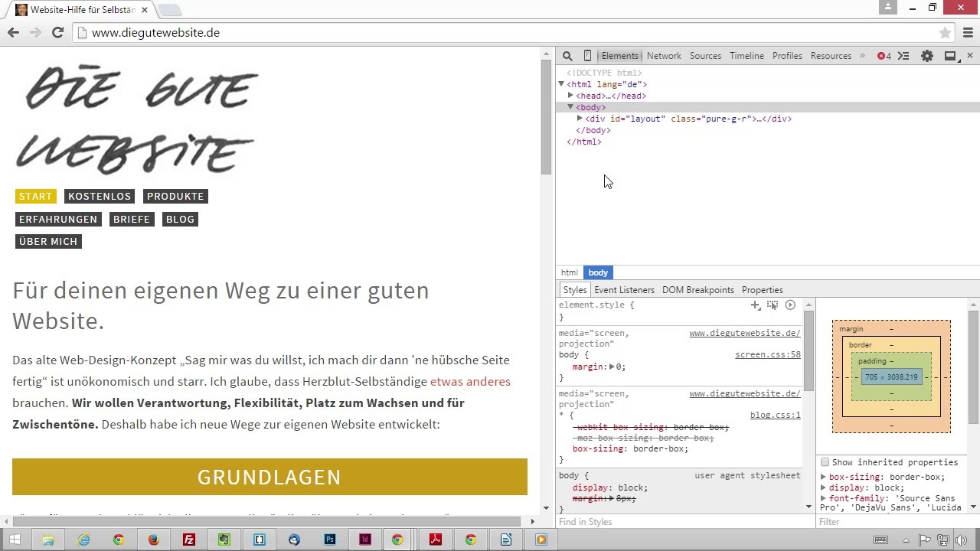
Task: Open ERFAHRUNGEN navigation link
Action: point(58,219)
